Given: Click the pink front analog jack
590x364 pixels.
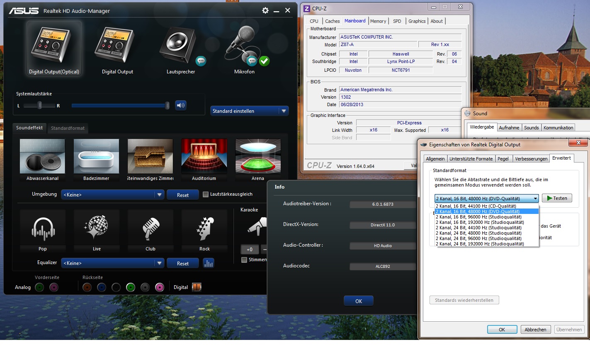Looking at the screenshot, I should (x=54, y=287).
